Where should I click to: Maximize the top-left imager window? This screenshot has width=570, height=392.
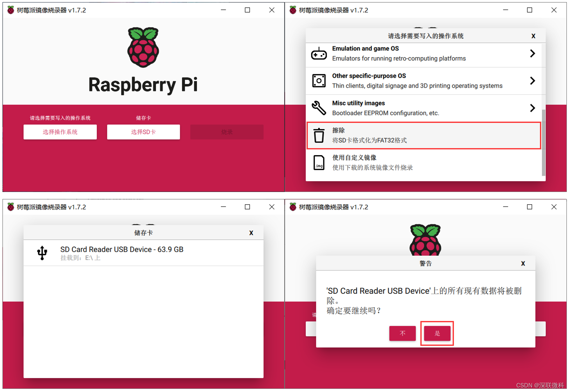point(247,10)
